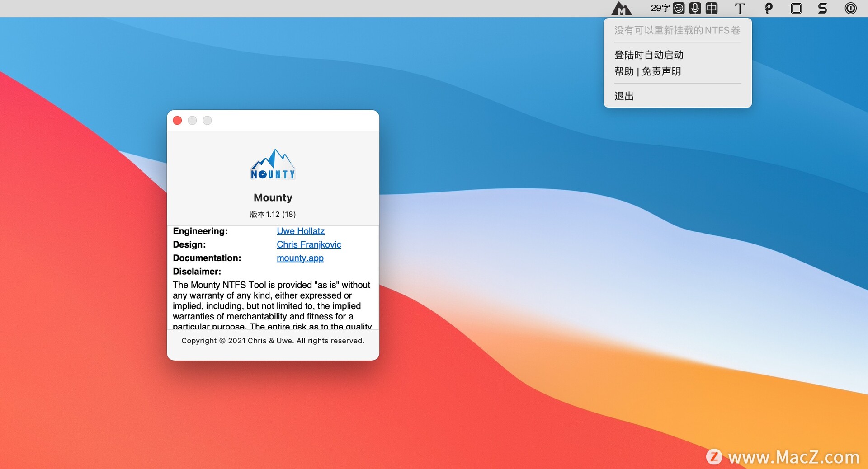Open the Uwe Hollatz link
The image size is (868, 469).
pyautogui.click(x=301, y=231)
